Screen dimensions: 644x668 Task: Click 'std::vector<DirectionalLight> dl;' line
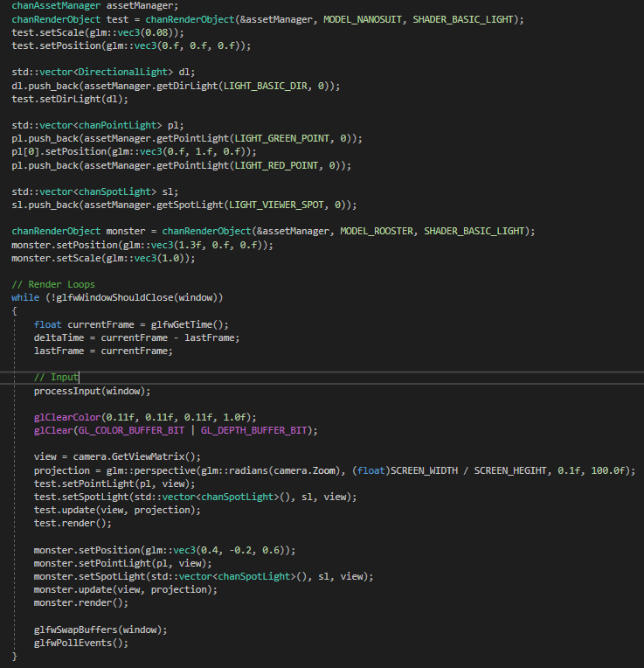point(103,72)
